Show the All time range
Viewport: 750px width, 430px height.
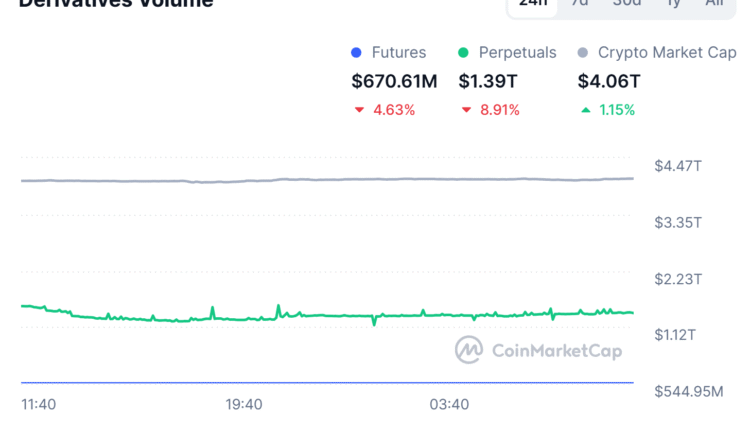point(714,3)
